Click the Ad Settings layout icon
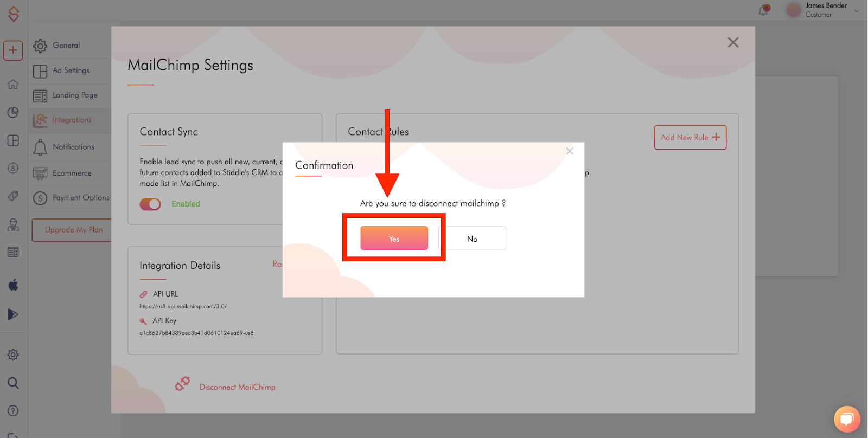Image resolution: width=868 pixels, height=438 pixels. tap(40, 72)
